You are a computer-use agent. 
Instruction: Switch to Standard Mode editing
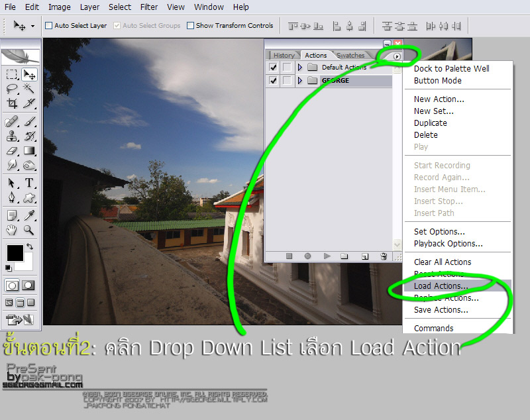tap(12, 286)
